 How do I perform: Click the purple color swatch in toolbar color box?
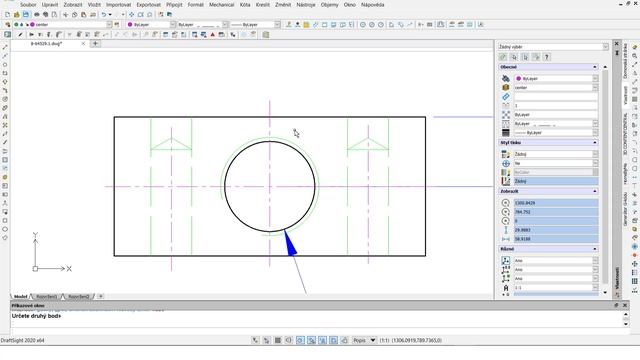[x=130, y=25]
